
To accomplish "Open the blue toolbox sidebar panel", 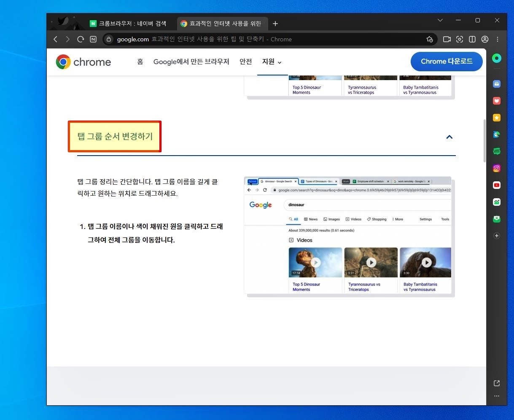I will coord(497,84).
